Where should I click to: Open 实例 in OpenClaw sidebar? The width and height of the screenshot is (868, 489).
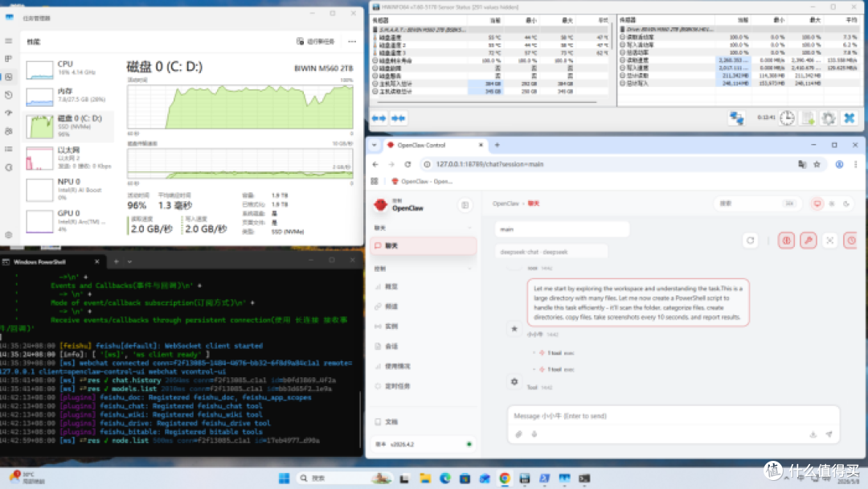coord(424,327)
